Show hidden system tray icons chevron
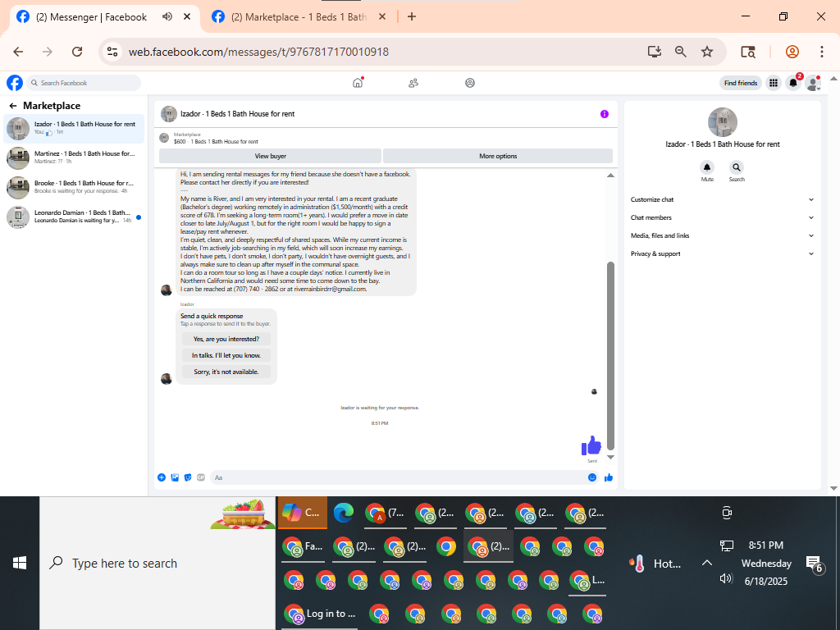 point(707,563)
